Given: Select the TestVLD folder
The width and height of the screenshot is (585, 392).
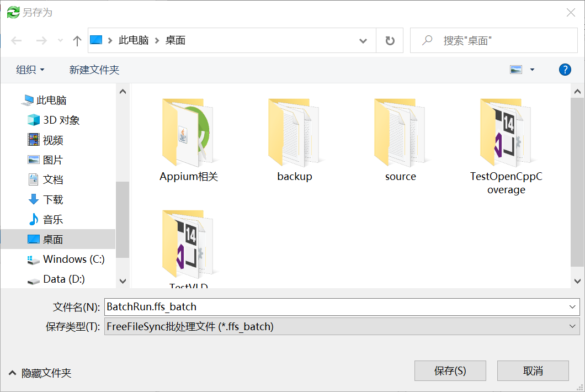Looking at the screenshot, I should coord(188,249).
